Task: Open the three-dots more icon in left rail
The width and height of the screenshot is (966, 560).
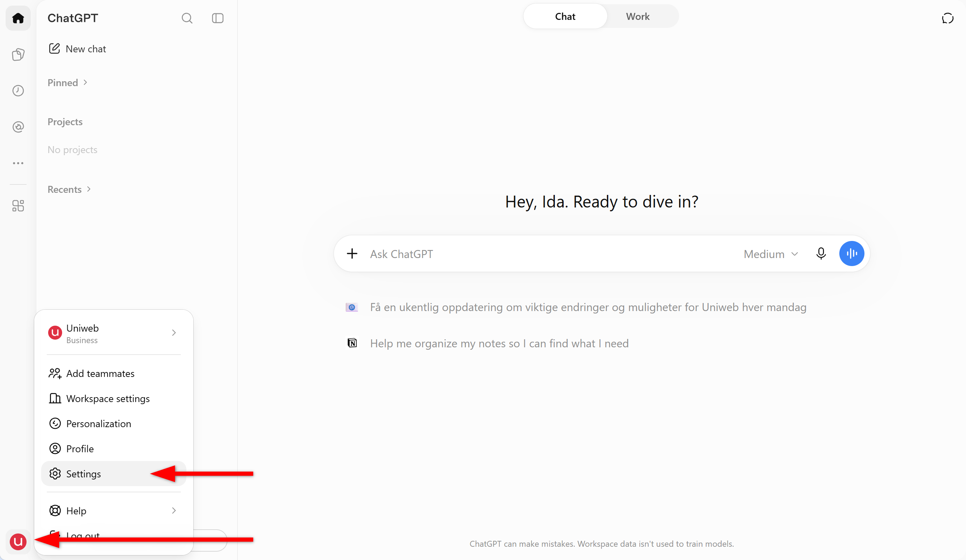Action: (18, 163)
